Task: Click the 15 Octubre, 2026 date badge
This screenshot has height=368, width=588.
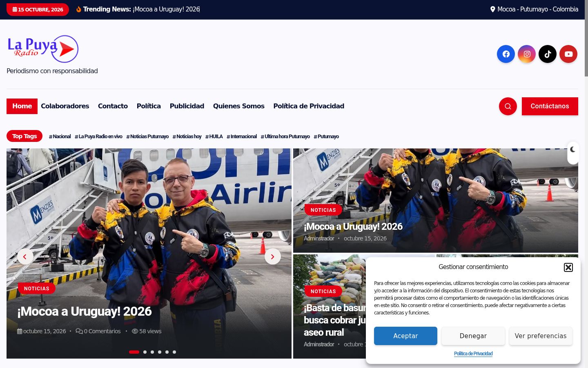Action: [38, 9]
